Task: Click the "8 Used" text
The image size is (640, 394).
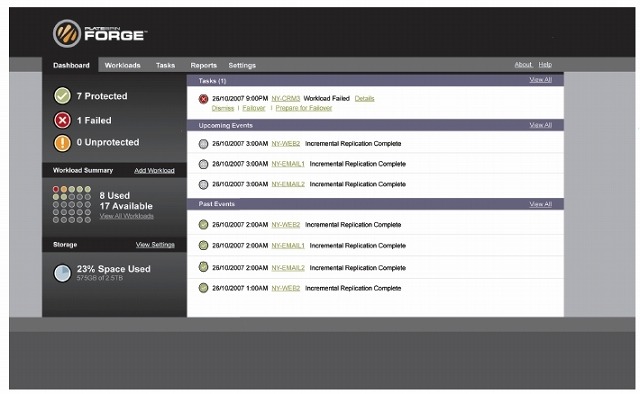Action: click(115, 196)
